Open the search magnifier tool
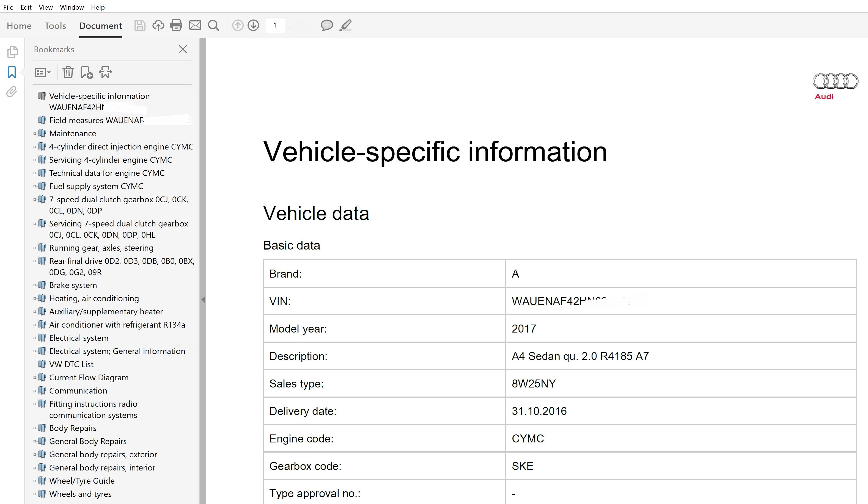 [x=213, y=25]
